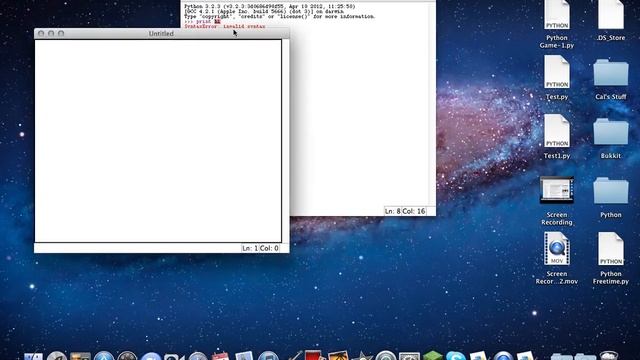Image resolution: width=640 pixels, height=360 pixels.
Task: Click 'Col: 0' in Untitled status bar
Action: [269, 248]
